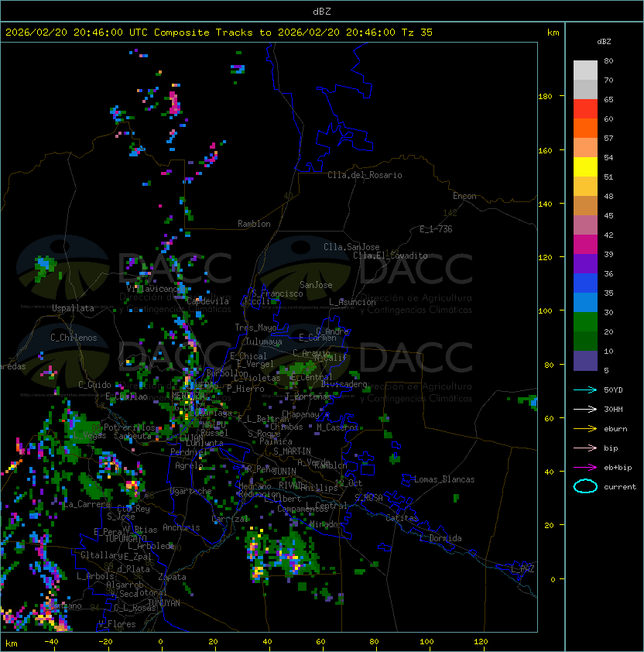Click the dBZ heading above color scale
644x652 pixels.
tap(604, 42)
